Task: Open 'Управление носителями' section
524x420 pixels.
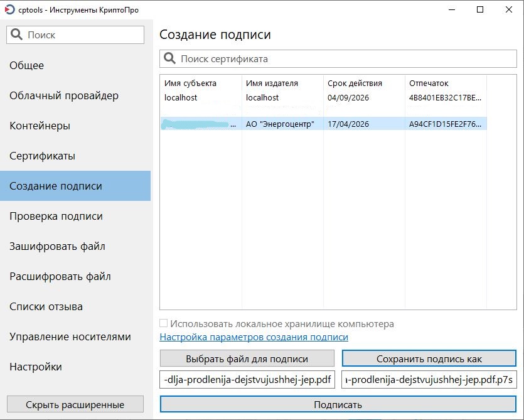Action: coord(70,337)
